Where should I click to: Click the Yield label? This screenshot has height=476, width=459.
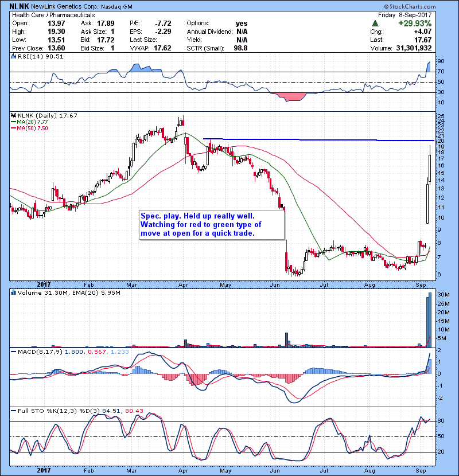(195, 40)
